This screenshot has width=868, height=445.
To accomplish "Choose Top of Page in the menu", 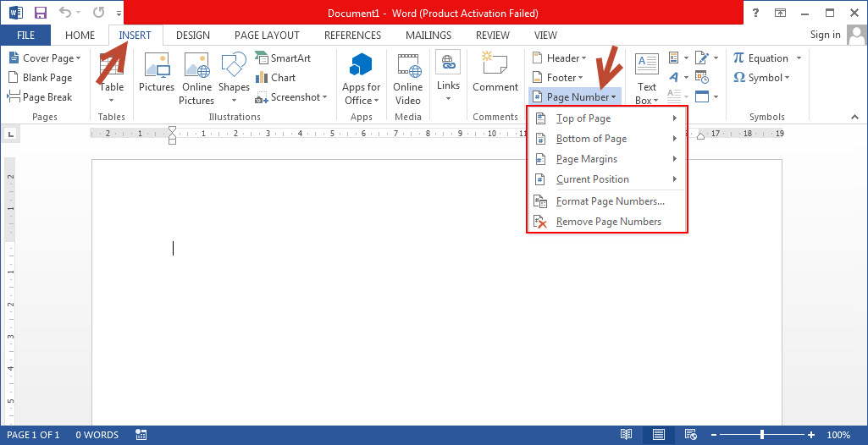I will pos(606,118).
